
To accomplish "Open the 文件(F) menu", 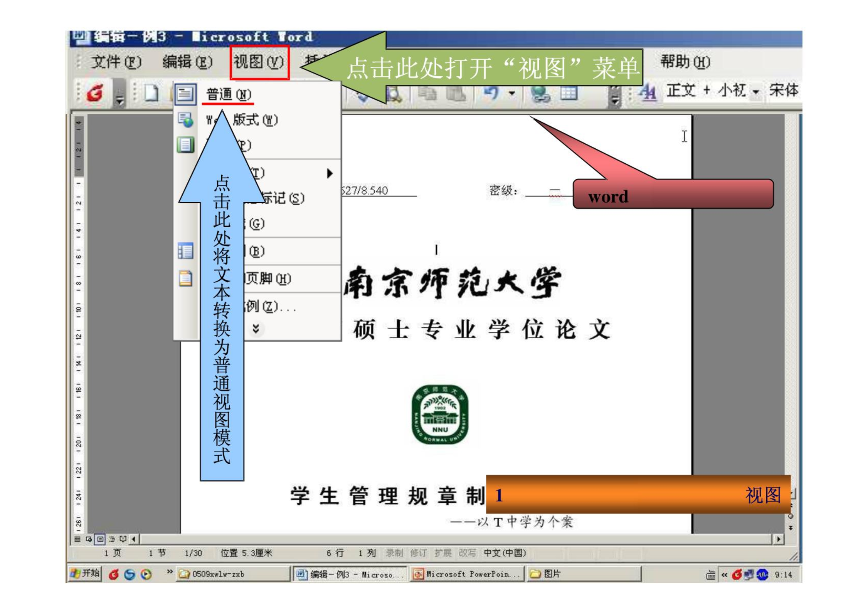I will [x=116, y=62].
